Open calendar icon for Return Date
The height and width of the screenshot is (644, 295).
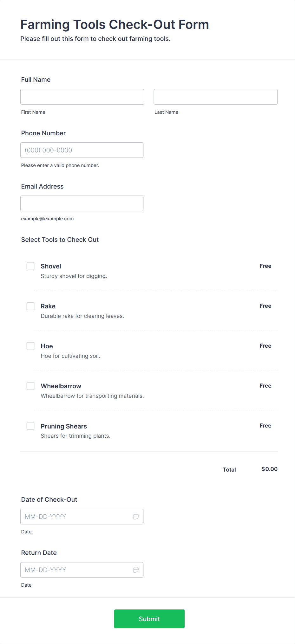136,570
